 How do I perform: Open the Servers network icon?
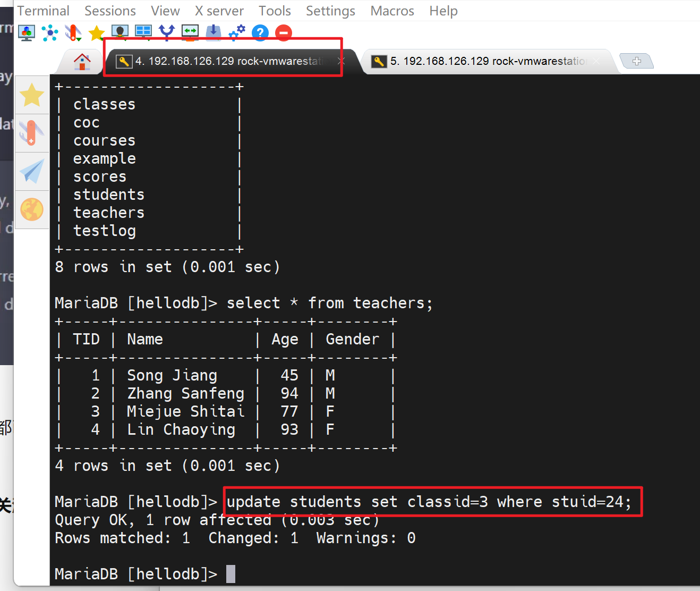(50, 33)
